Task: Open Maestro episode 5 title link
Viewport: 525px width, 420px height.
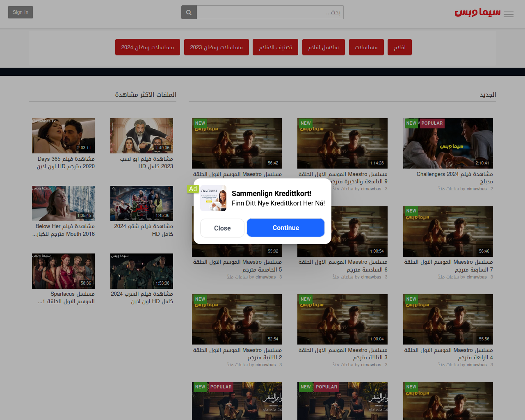Action: point(237,265)
